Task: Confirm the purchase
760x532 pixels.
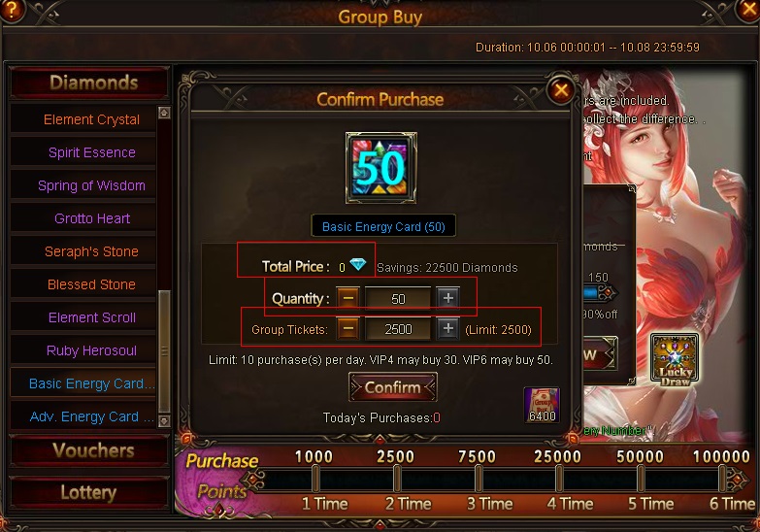Action: pyautogui.click(x=393, y=387)
